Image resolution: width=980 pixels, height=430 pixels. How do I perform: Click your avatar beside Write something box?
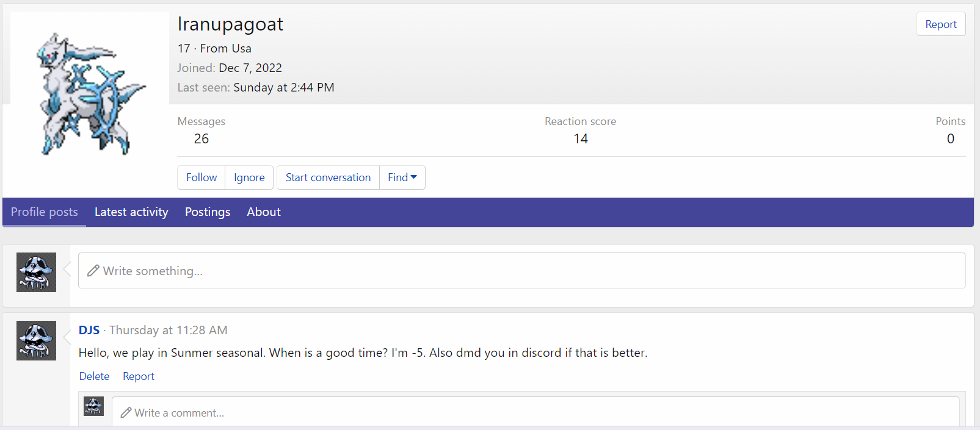pos(36,272)
